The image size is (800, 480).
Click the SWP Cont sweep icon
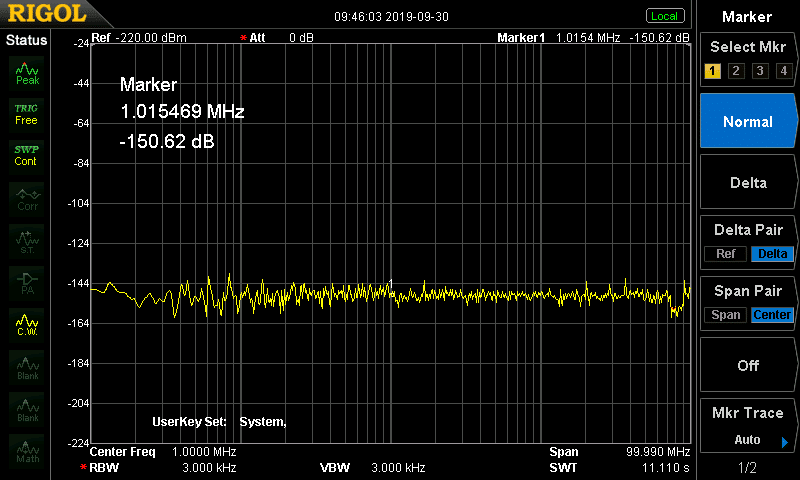tap(27, 156)
